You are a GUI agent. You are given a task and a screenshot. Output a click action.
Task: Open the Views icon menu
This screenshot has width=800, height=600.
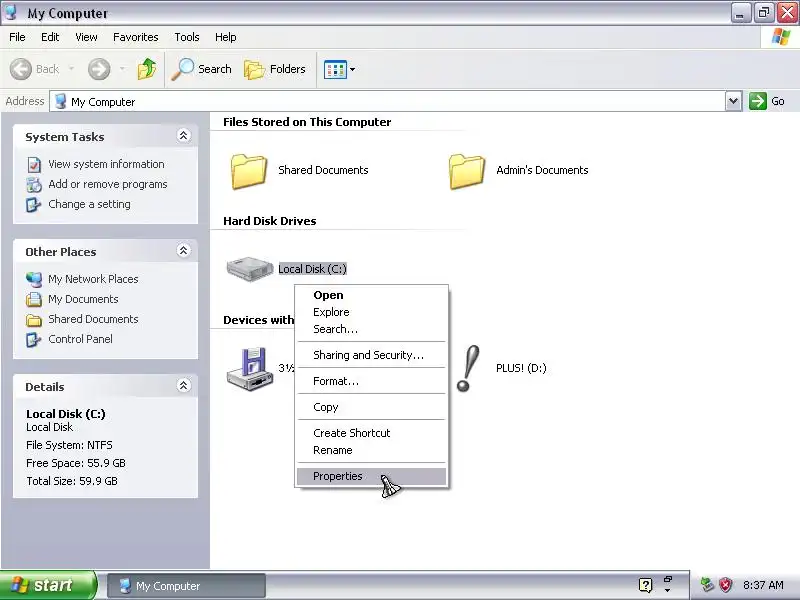click(335, 69)
